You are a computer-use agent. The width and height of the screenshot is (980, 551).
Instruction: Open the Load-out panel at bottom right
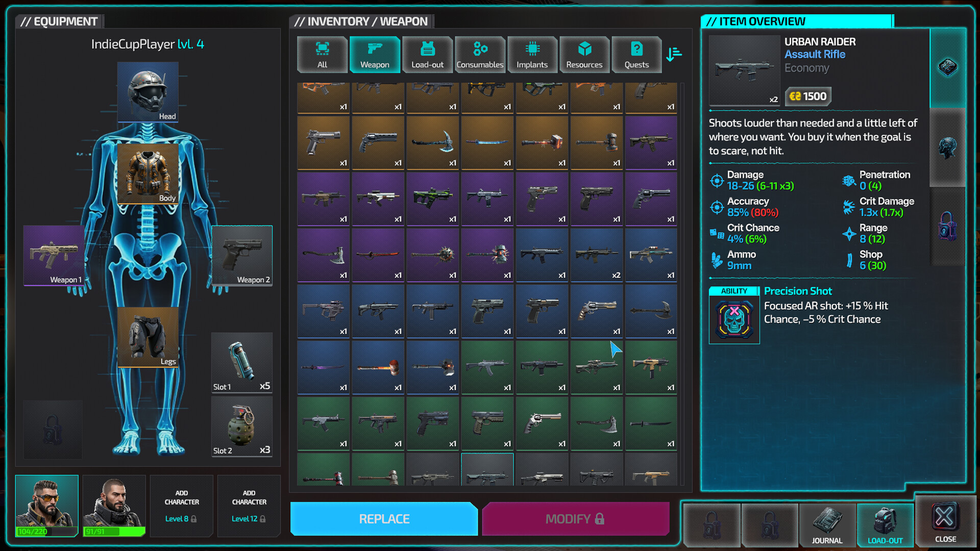point(886,525)
